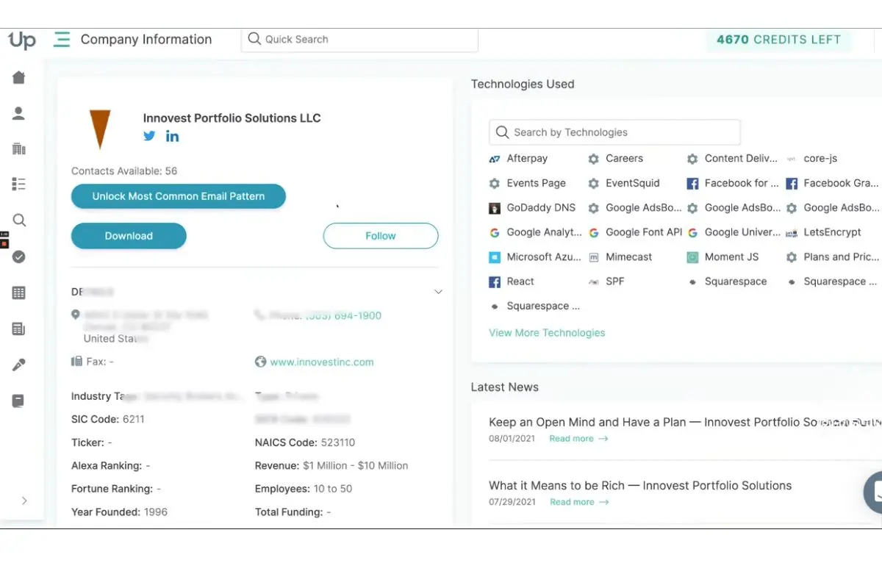Open the hamburger navigation menu
Screen dimensions: 882x588
[x=62, y=40]
